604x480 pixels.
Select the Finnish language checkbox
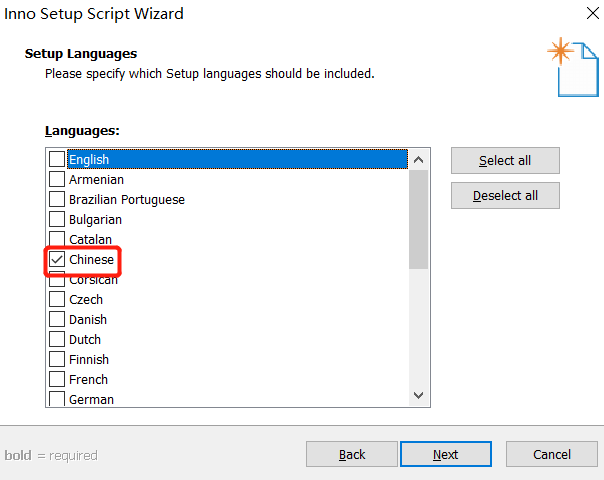pyautogui.click(x=58, y=359)
